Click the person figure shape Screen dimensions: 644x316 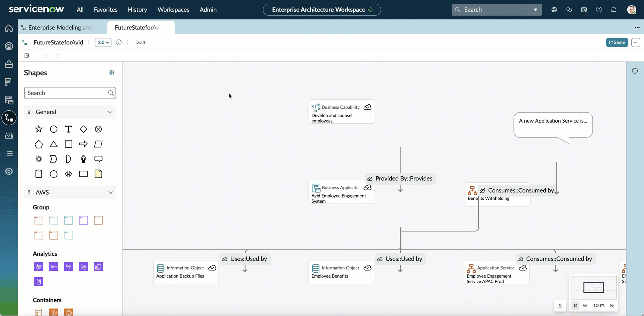(x=83, y=159)
